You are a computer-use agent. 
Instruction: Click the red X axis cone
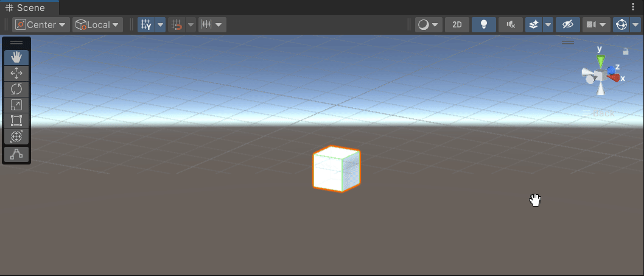coord(613,78)
